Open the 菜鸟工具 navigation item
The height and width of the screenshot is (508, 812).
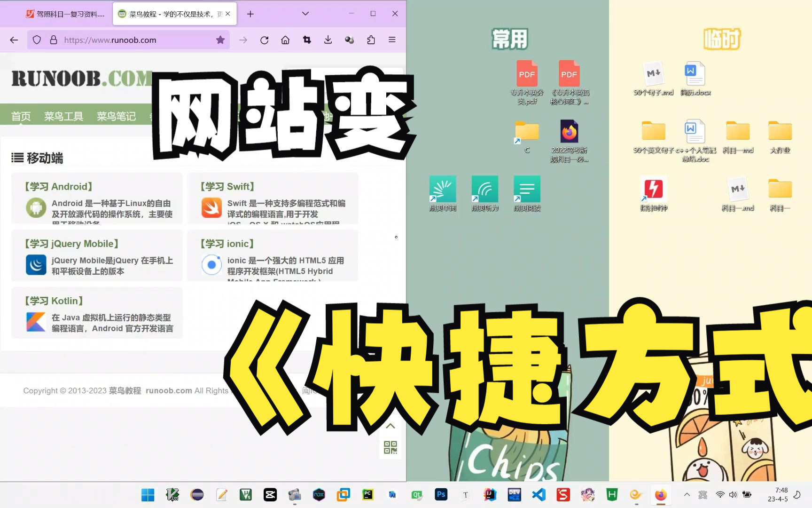click(63, 116)
